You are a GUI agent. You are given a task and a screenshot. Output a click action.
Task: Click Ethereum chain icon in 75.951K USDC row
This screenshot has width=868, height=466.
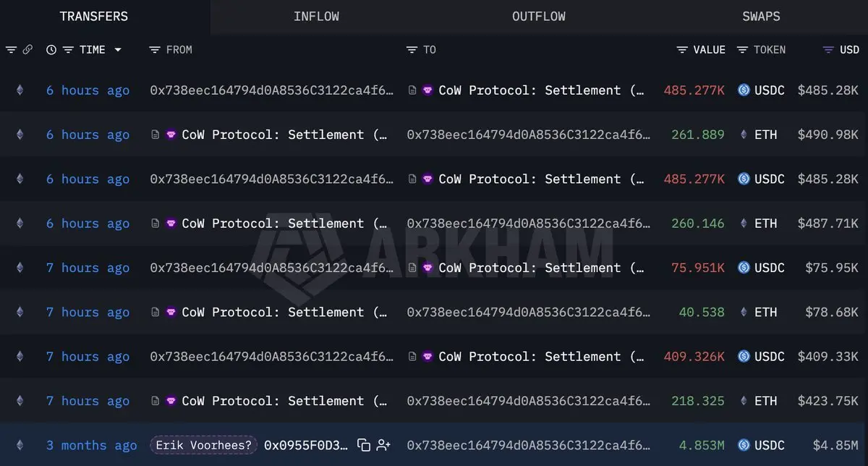pyautogui.click(x=20, y=268)
